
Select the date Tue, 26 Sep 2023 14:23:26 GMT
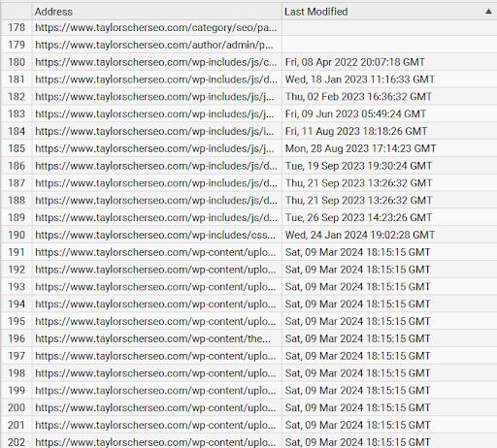358,217
